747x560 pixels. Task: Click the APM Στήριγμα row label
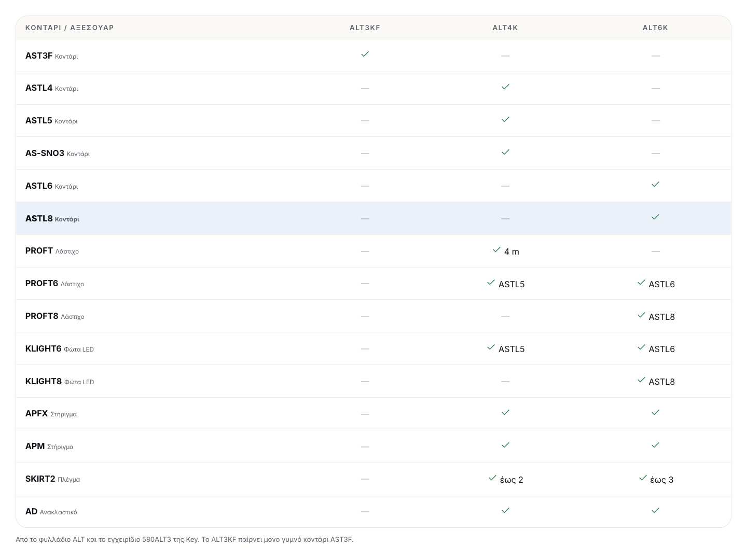coord(50,446)
